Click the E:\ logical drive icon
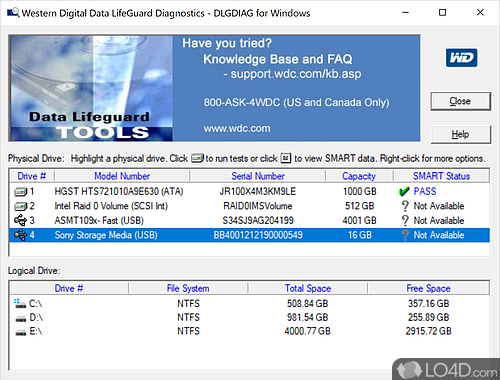This screenshot has width=500, height=380. pyautogui.click(x=21, y=332)
